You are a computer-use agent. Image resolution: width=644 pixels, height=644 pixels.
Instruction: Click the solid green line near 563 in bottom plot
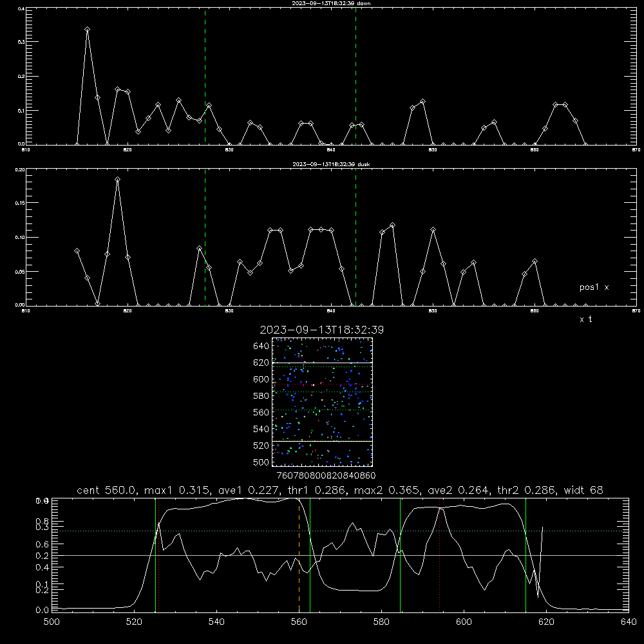point(310,554)
